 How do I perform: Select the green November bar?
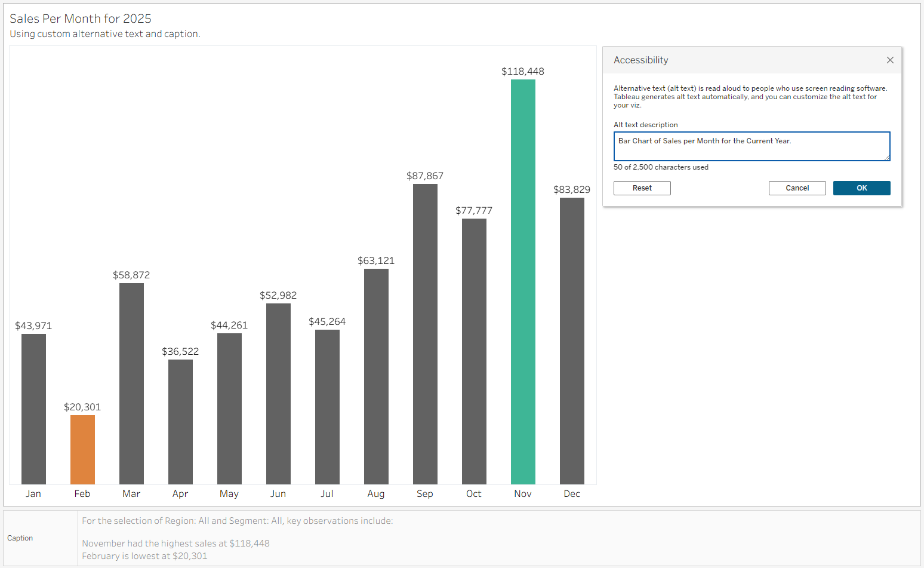[523, 281]
